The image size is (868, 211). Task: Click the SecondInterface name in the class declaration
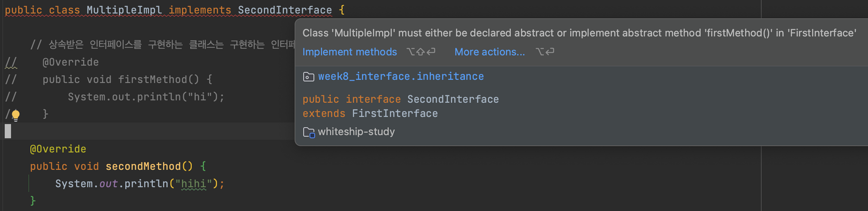[285, 10]
